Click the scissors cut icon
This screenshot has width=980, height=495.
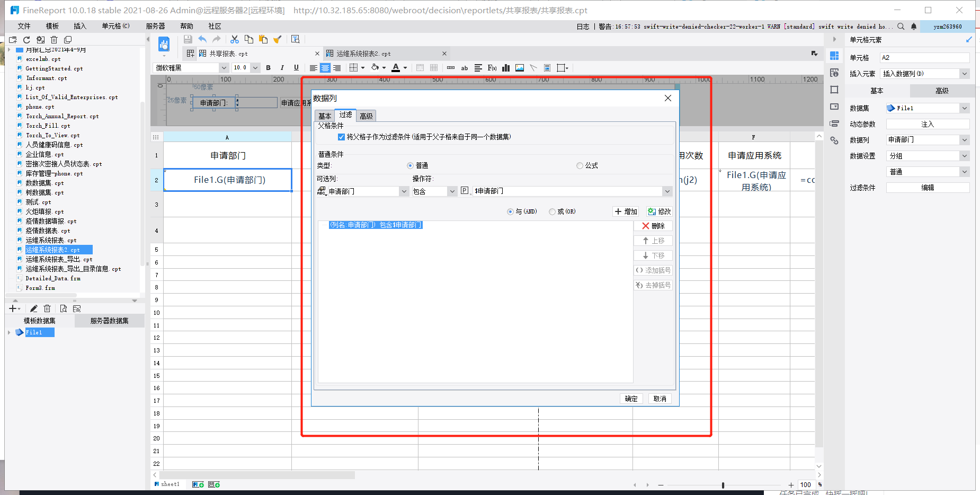(x=235, y=39)
